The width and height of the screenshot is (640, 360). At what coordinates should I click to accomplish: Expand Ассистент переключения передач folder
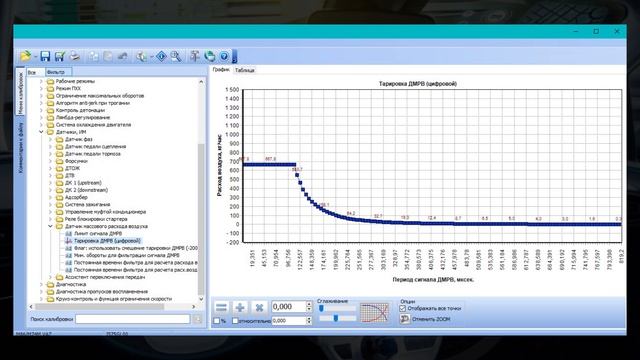pyautogui.click(x=51, y=277)
